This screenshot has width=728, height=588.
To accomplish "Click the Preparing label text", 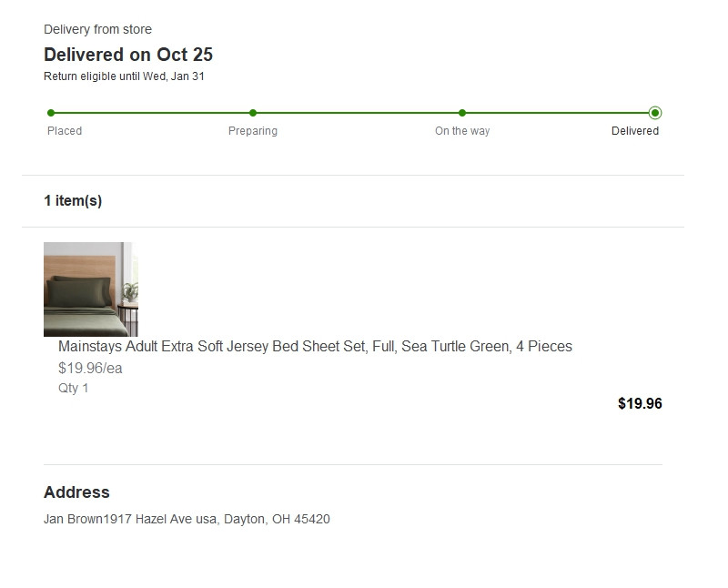I will (x=253, y=131).
